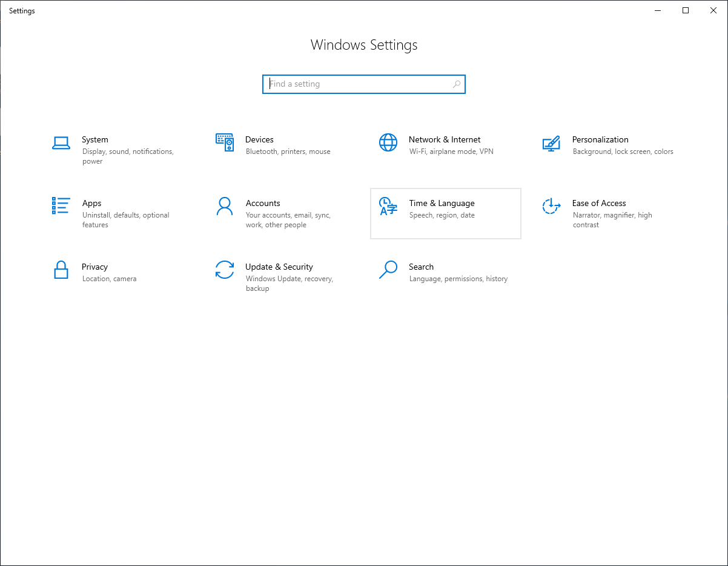Open System settings label
The image size is (728, 566).
coord(95,139)
